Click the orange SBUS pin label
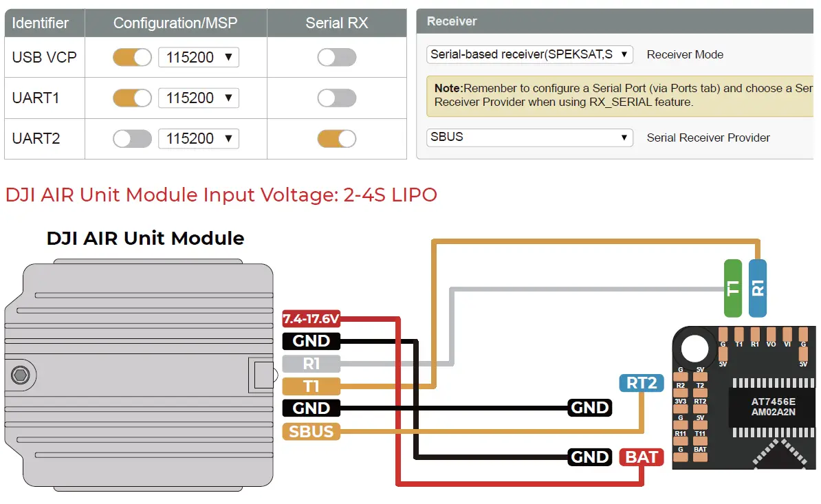Image resolution: width=821 pixels, height=504 pixels. point(311,431)
